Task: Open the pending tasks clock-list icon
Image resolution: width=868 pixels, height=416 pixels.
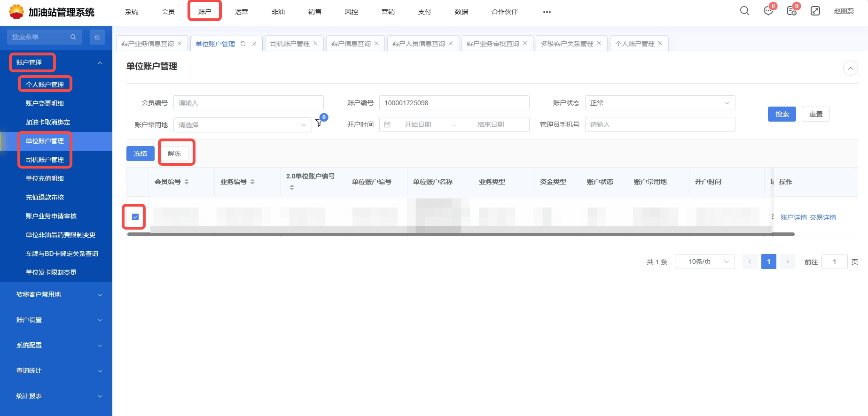Action: point(791,11)
